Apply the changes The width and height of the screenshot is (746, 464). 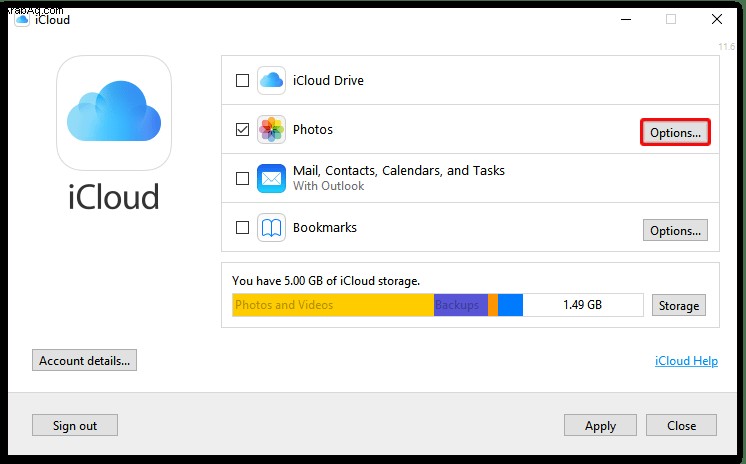(600, 425)
